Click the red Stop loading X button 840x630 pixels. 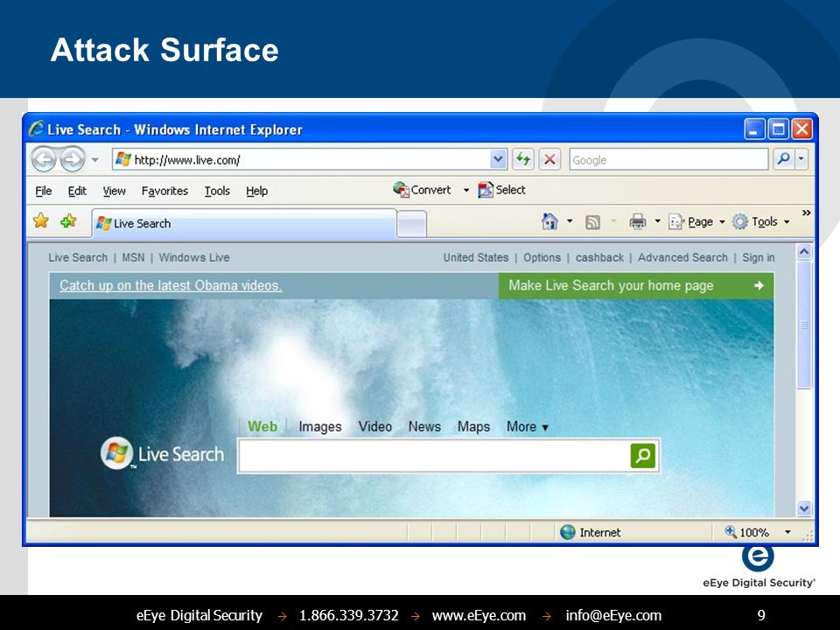coord(549,159)
